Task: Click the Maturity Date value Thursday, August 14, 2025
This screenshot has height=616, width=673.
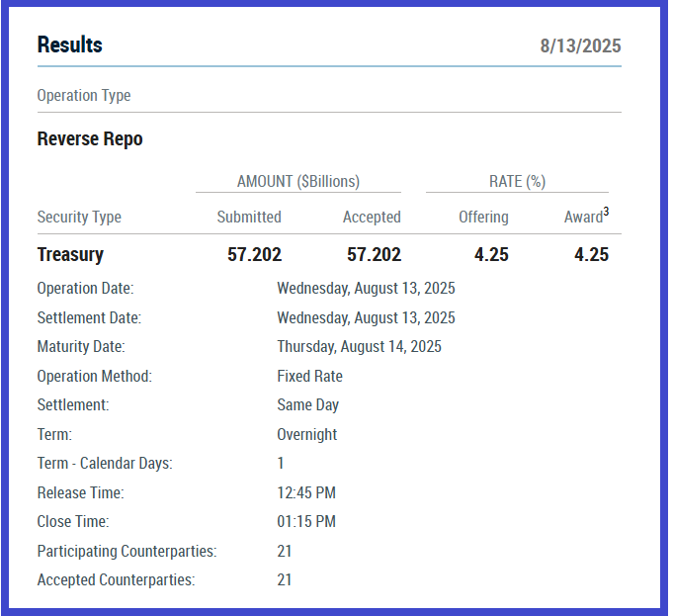Action: (x=359, y=347)
